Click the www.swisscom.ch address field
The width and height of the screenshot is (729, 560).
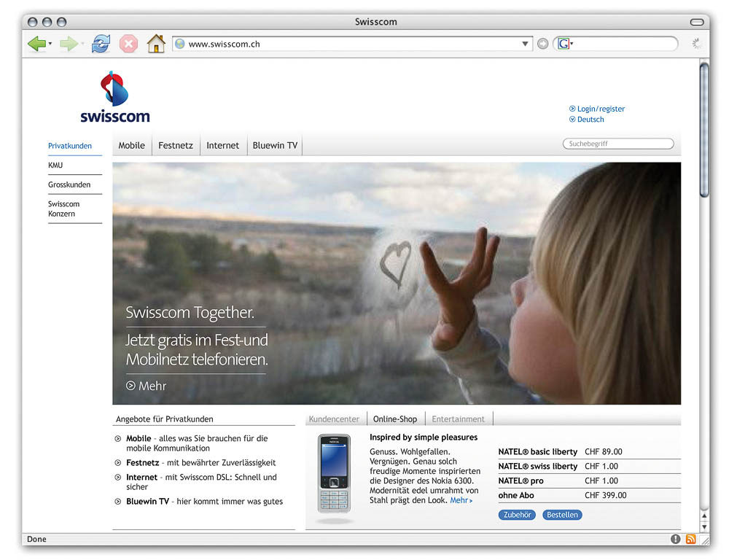coord(354,44)
